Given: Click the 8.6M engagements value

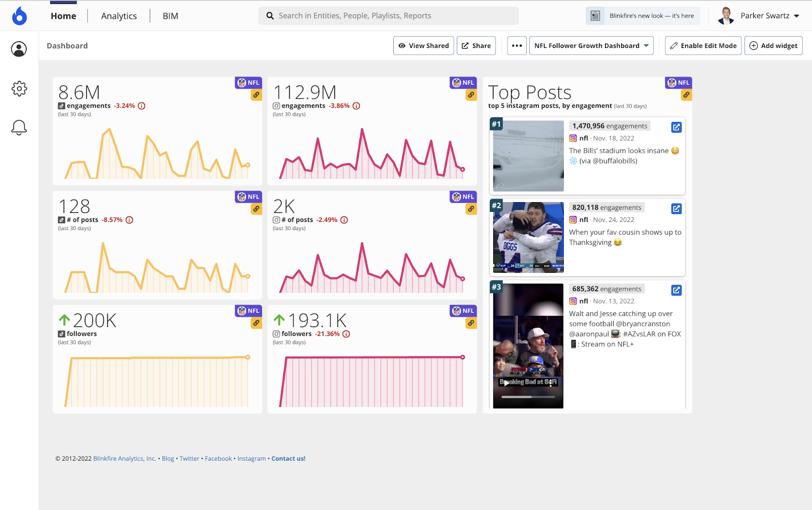Looking at the screenshot, I should pos(79,92).
